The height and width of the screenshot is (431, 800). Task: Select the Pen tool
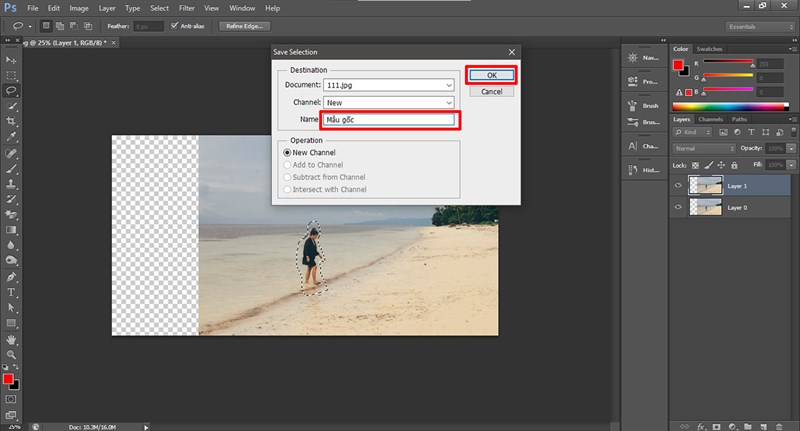(11, 277)
